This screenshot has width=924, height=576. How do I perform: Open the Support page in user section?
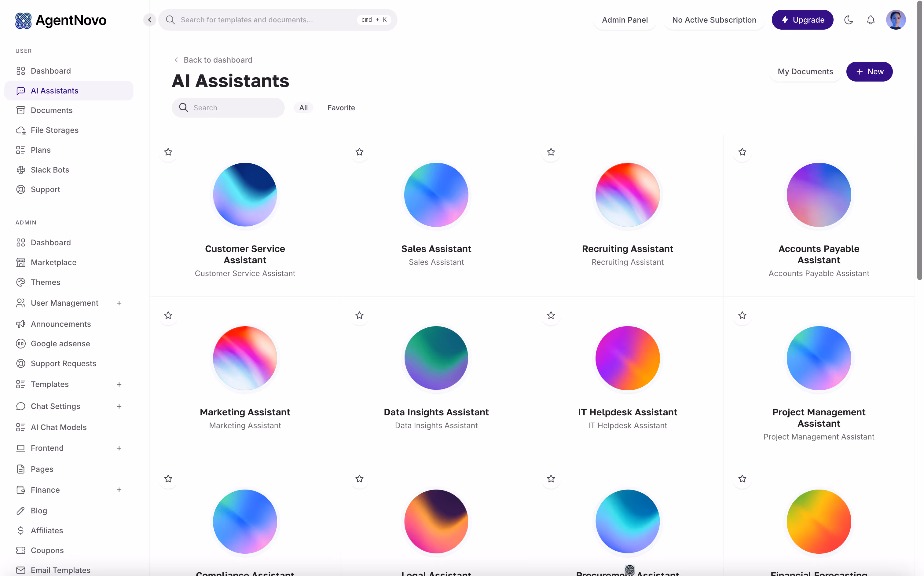point(69,189)
